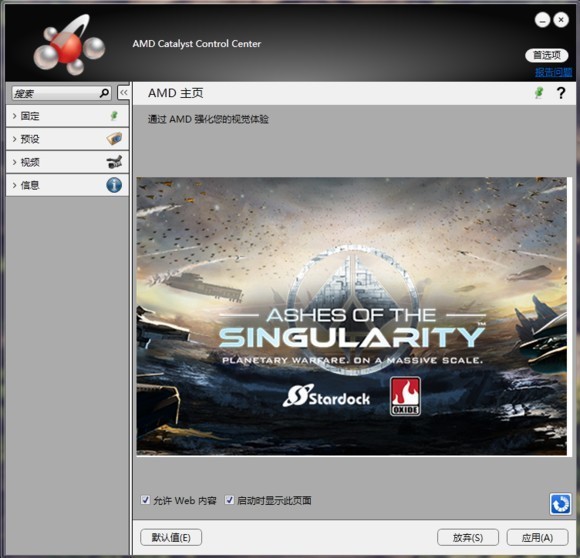Expand the 信息 section
The image size is (580, 558).
coord(67,185)
